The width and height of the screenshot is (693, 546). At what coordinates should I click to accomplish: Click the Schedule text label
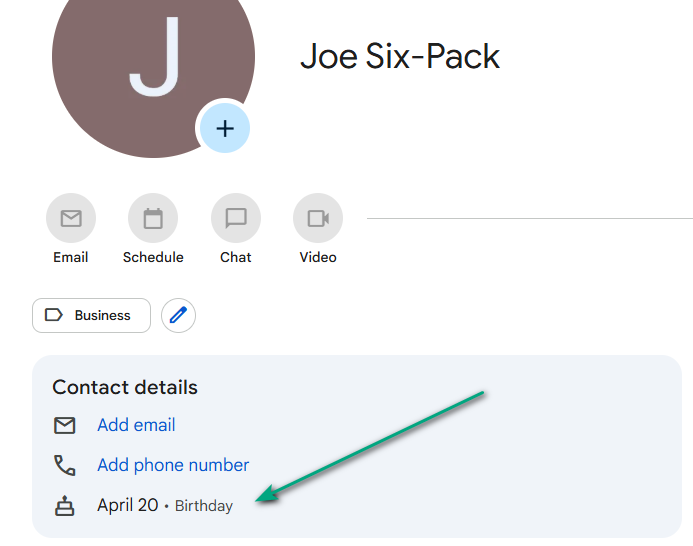point(153,257)
